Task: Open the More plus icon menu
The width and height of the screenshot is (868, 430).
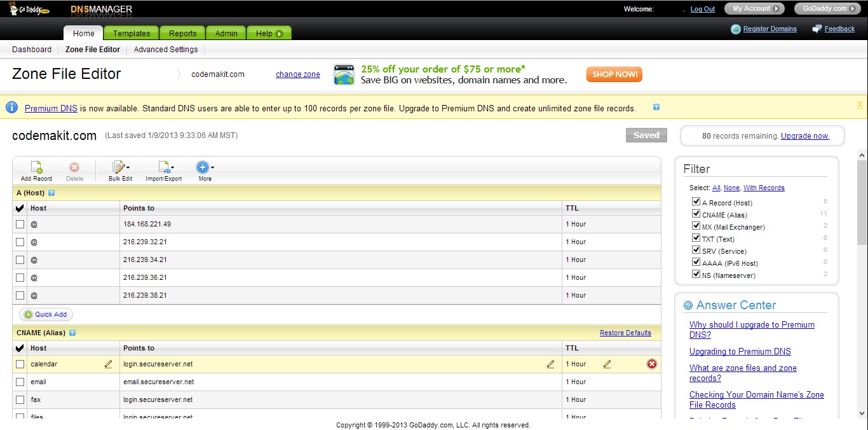Action: (x=203, y=167)
